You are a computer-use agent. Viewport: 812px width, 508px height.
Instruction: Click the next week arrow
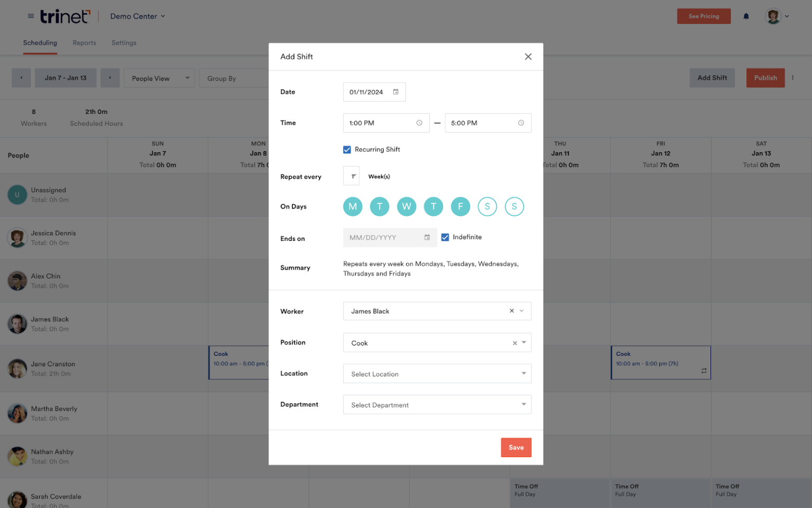110,77
